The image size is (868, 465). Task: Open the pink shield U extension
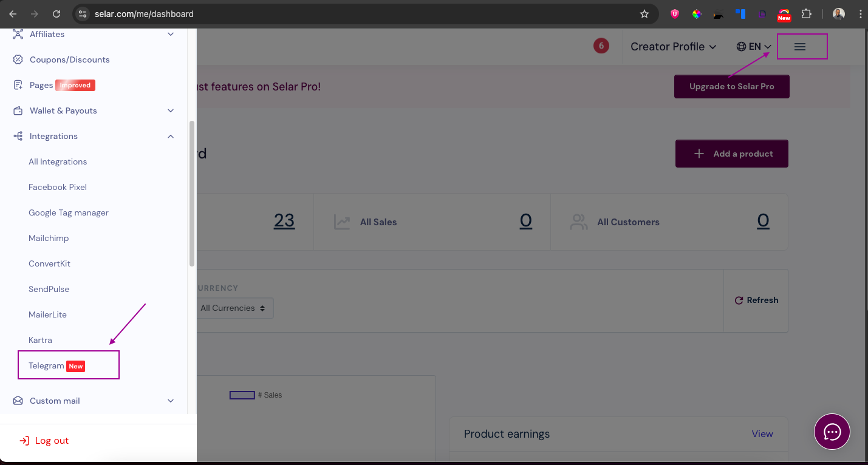pos(675,13)
